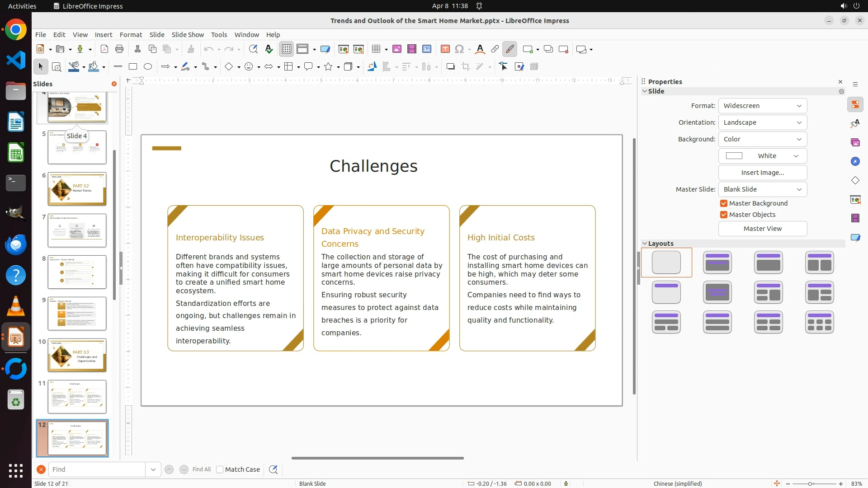The image size is (868, 488).
Task: Open Insert Special Character tool
Action: [459, 49]
